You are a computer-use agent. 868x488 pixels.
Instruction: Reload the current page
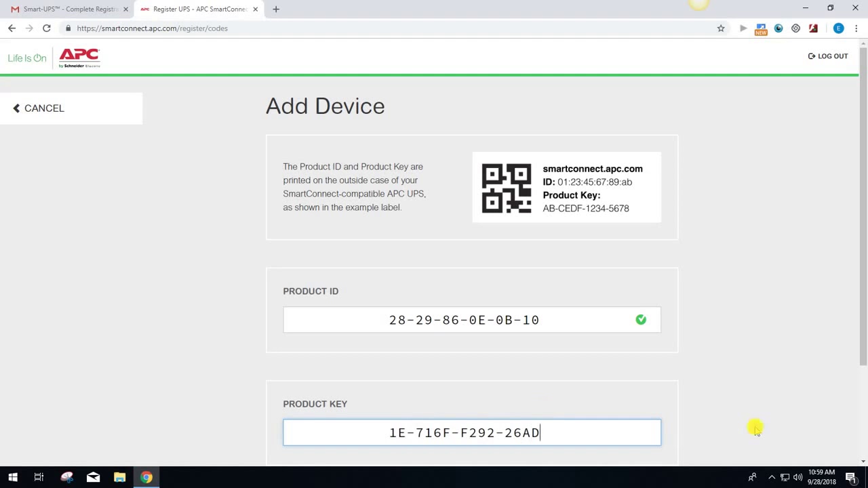tap(47, 28)
